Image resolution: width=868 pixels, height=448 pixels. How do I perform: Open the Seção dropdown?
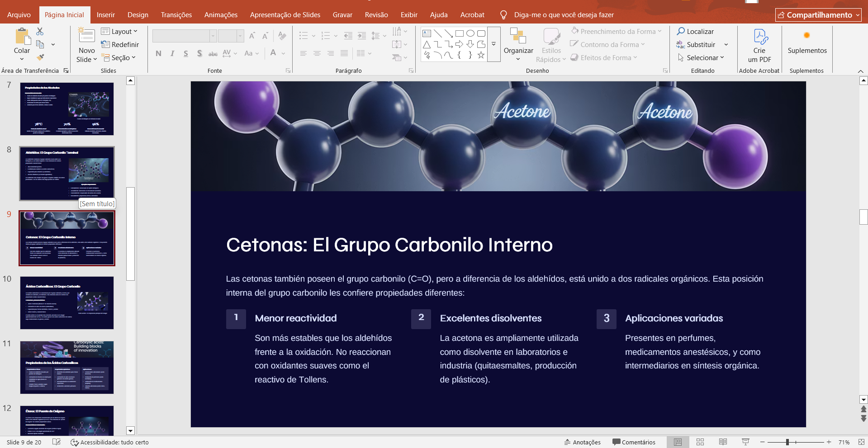[119, 57]
